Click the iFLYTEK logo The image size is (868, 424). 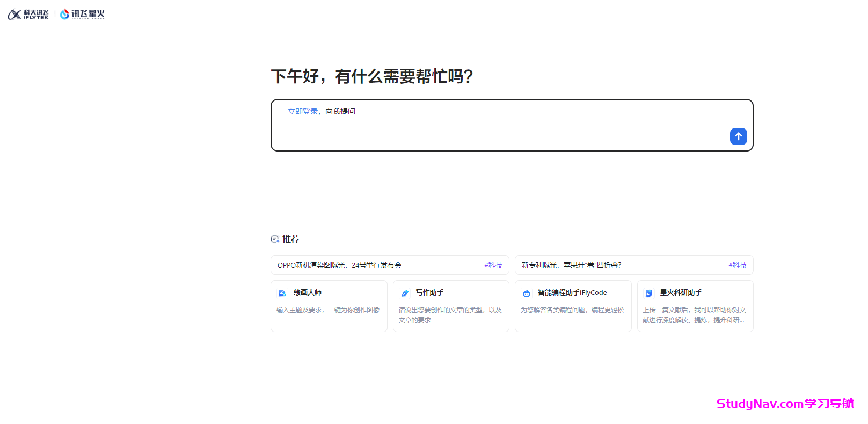28,15
